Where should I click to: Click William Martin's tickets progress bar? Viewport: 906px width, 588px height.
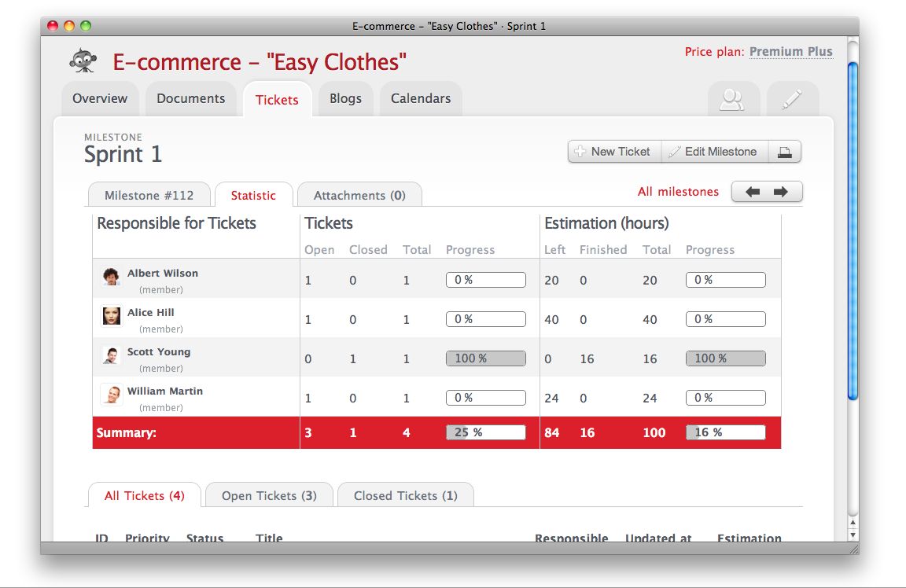pyautogui.click(x=486, y=398)
